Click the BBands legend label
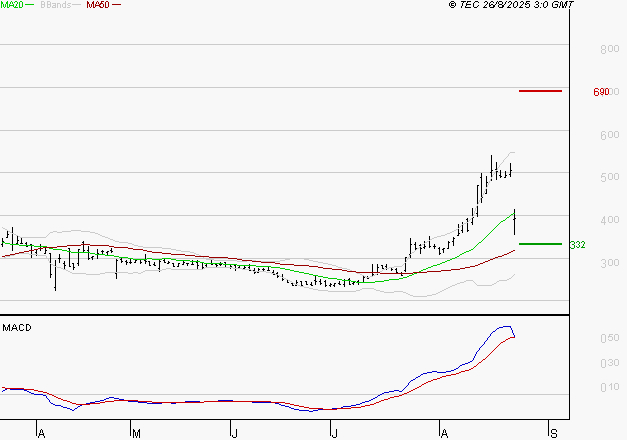This screenshot has width=627, height=440. (x=56, y=5)
